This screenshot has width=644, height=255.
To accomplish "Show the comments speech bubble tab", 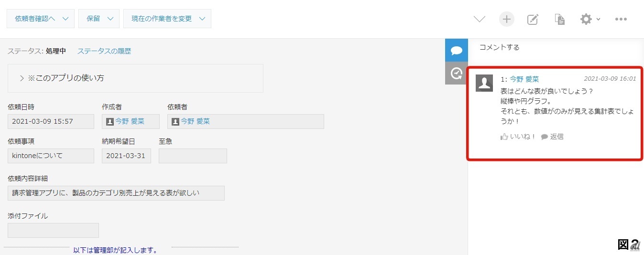I will (x=456, y=50).
